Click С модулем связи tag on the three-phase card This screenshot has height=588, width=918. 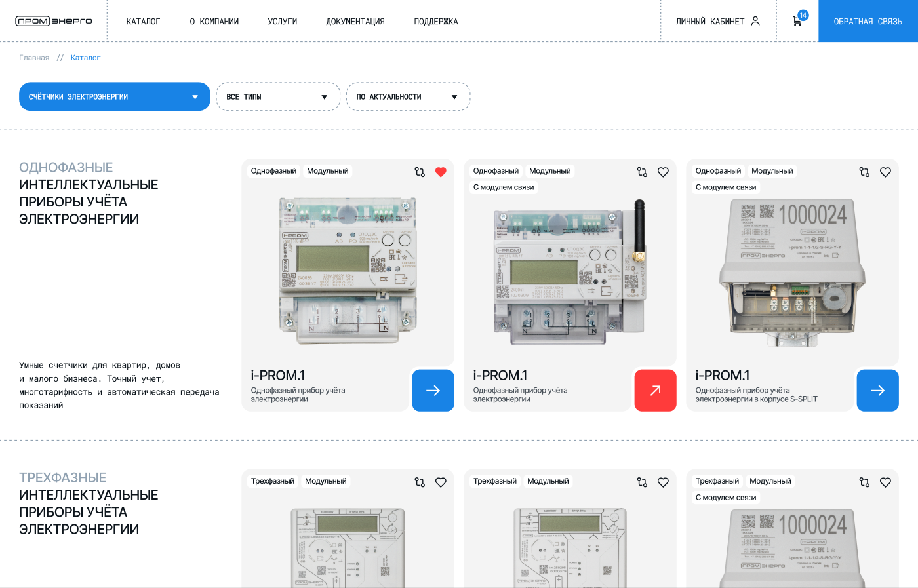point(726,498)
